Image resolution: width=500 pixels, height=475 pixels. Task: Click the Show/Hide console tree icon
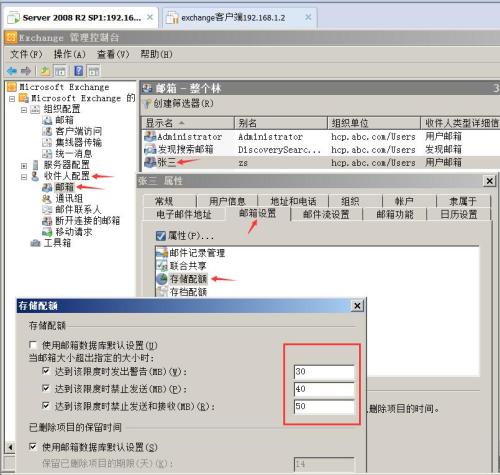click(x=60, y=71)
